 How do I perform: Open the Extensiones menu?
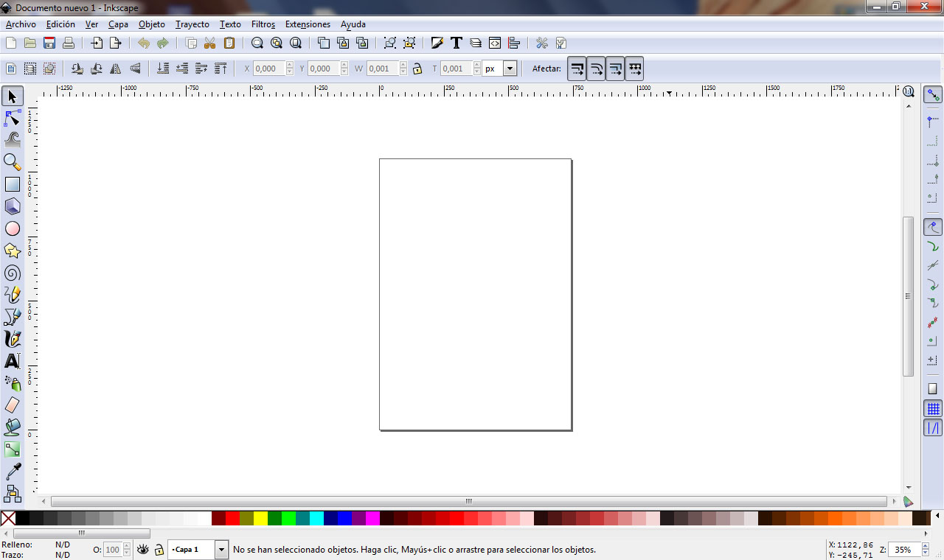[308, 24]
